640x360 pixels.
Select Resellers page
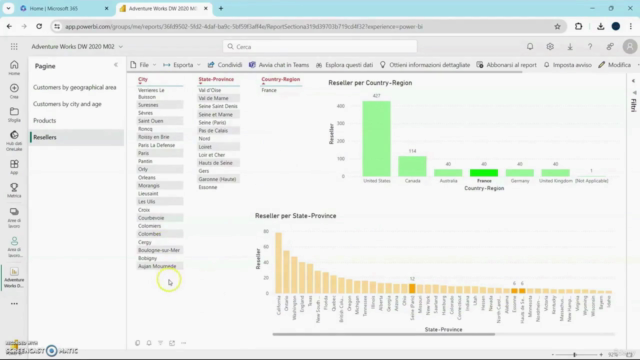pyautogui.click(x=77, y=138)
